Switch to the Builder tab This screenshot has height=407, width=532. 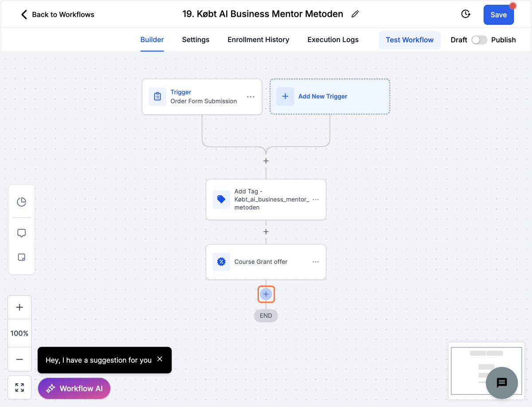coord(152,39)
